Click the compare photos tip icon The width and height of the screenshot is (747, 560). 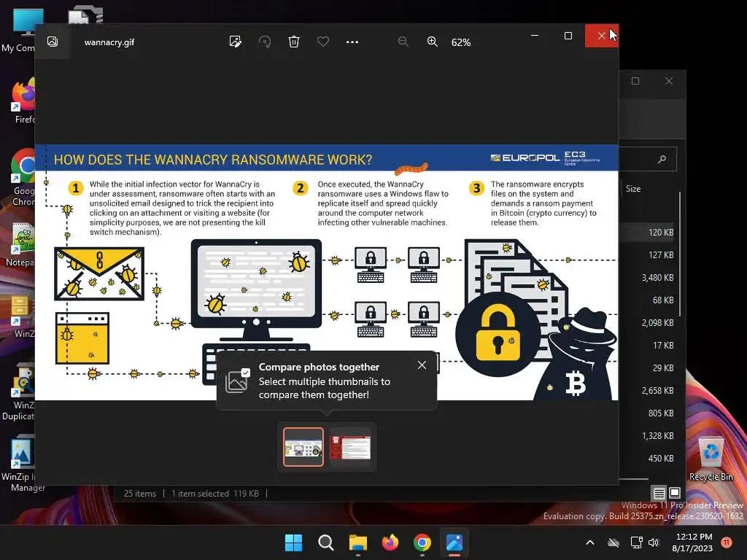[237, 380]
